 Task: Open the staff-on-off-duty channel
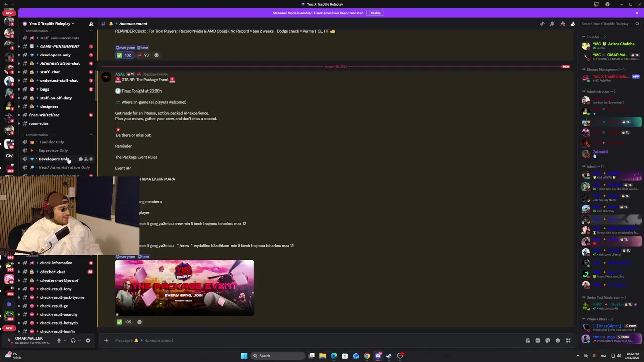coord(56,98)
